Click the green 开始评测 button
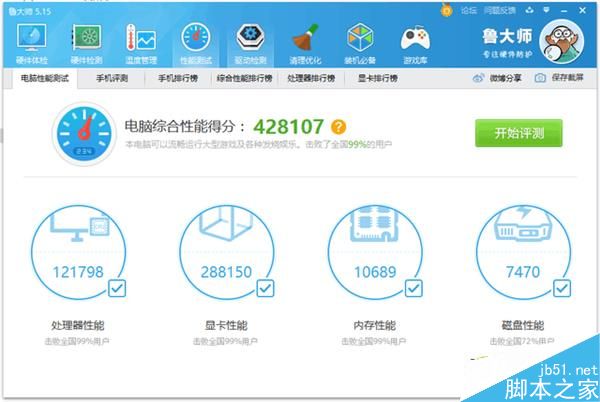The height and width of the screenshot is (402, 600). pyautogui.click(x=518, y=133)
